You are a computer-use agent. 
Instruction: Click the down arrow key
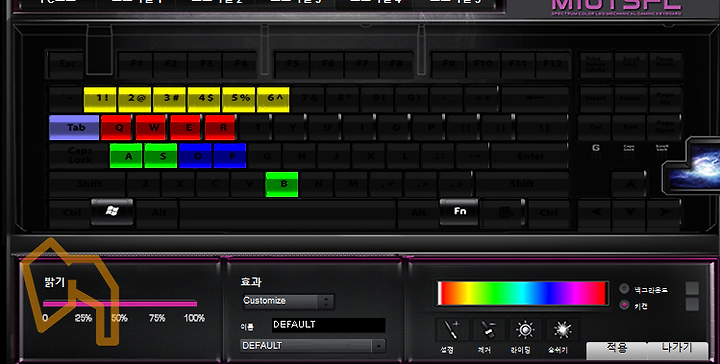(x=629, y=213)
